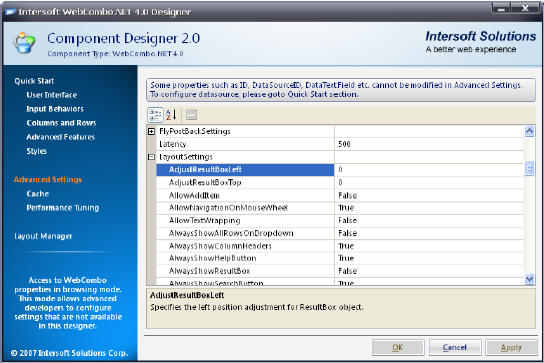Click the scroll down arrow in property grid
544x363 pixels.
click(529, 279)
